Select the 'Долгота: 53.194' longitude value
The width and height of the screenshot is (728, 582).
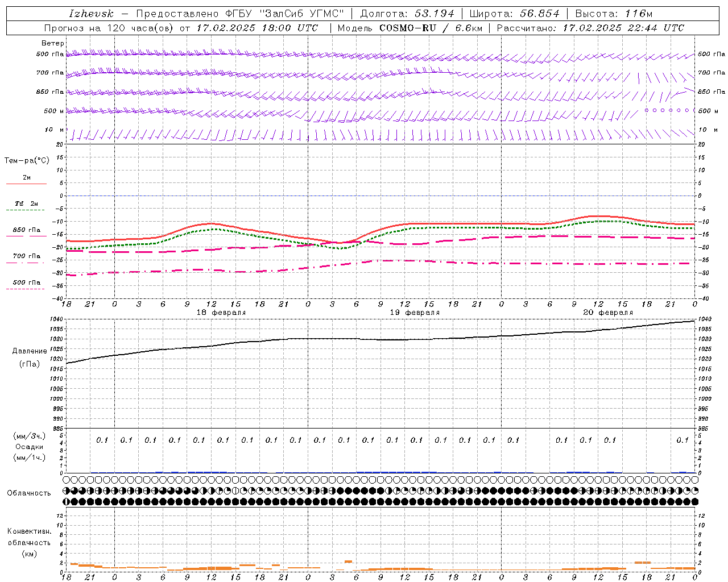pyautogui.click(x=407, y=14)
